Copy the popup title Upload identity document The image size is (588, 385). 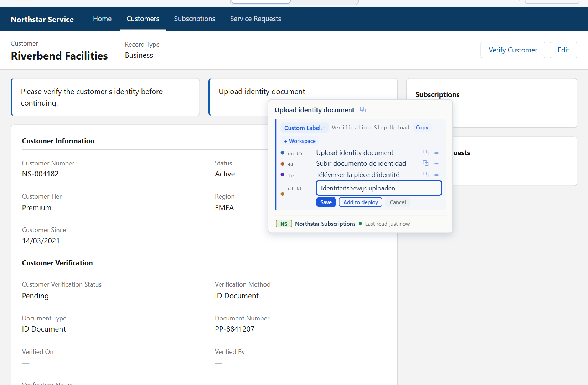tap(363, 110)
